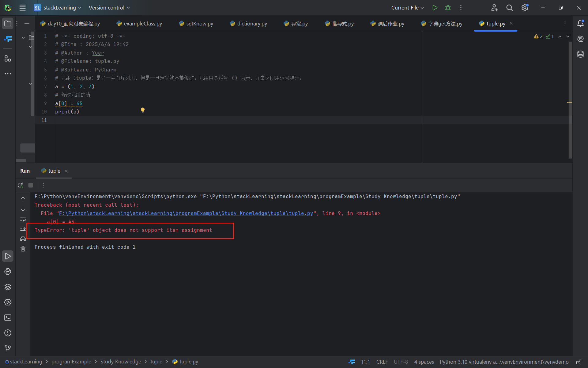Run current file with green play icon

coord(435,8)
